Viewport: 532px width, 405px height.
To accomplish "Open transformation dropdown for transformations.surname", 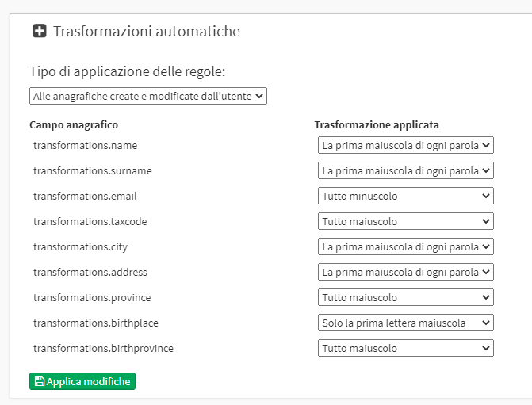I will point(406,170).
